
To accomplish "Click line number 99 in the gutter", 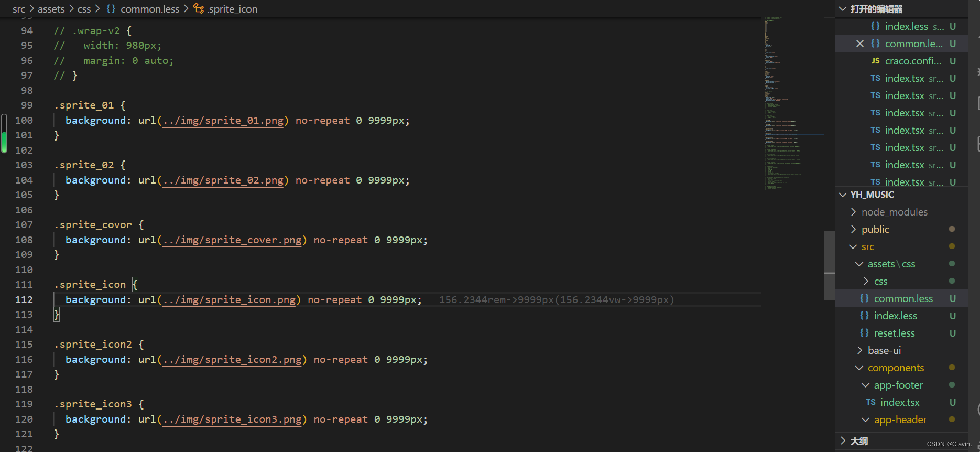I will [x=27, y=105].
